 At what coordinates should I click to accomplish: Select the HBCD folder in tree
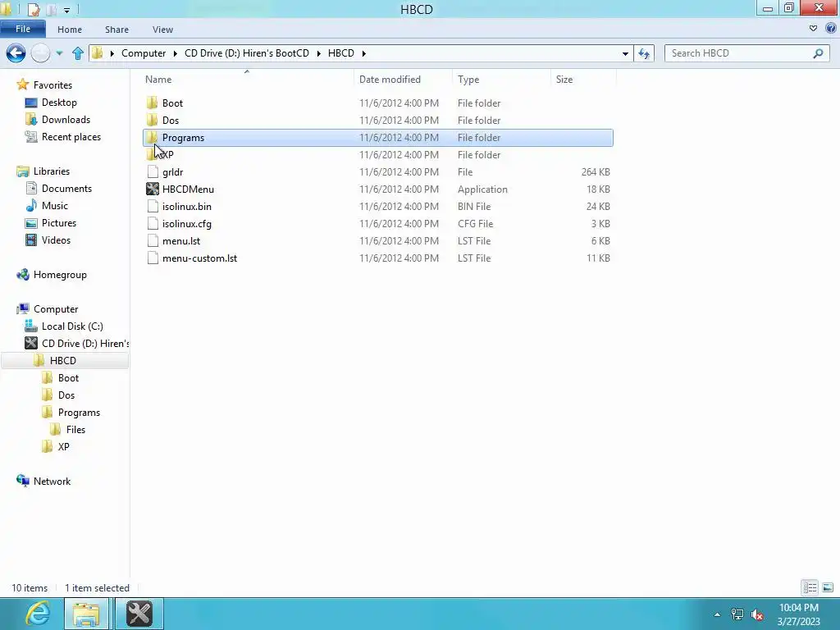(x=63, y=361)
